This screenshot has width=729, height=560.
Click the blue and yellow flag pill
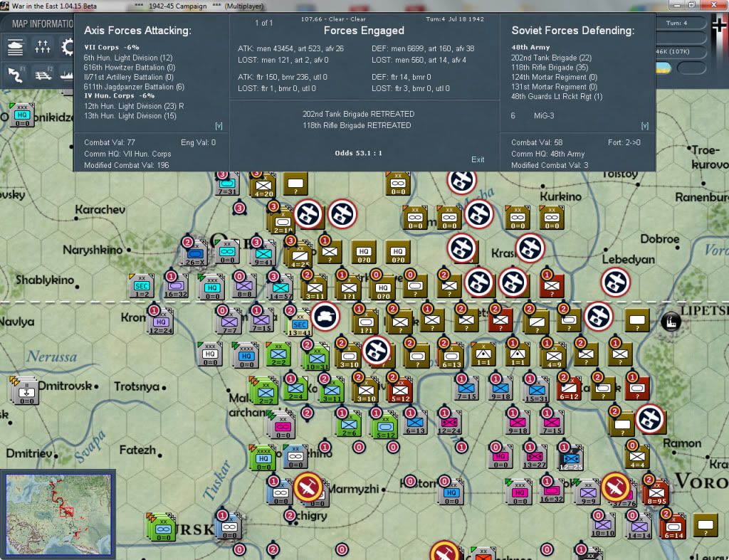click(664, 68)
